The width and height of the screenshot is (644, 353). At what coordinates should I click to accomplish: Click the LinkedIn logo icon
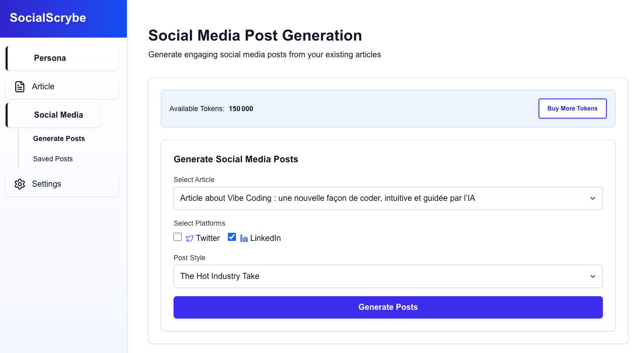click(x=244, y=238)
